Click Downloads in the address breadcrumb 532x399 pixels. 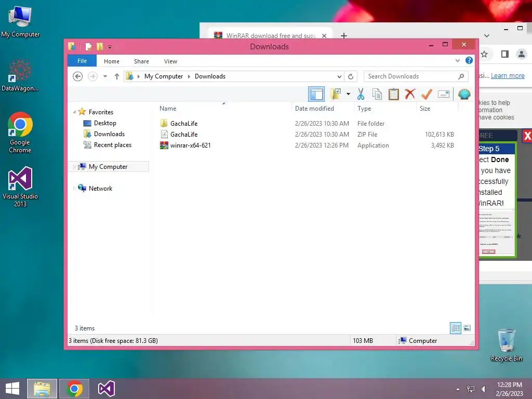(x=210, y=76)
